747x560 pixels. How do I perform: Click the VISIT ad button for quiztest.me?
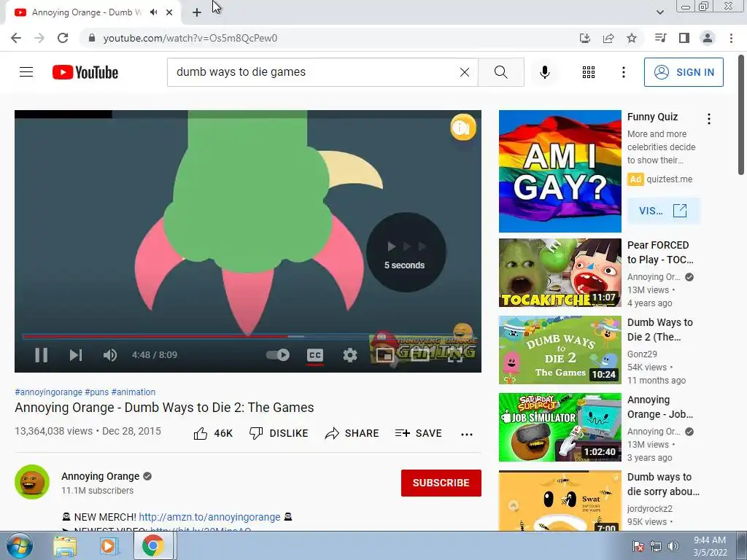coord(664,211)
